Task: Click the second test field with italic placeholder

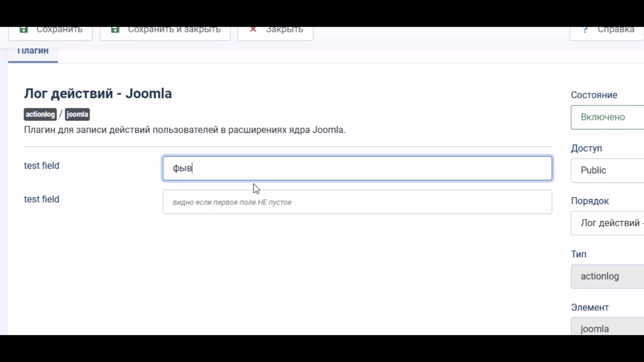Action: (x=357, y=202)
